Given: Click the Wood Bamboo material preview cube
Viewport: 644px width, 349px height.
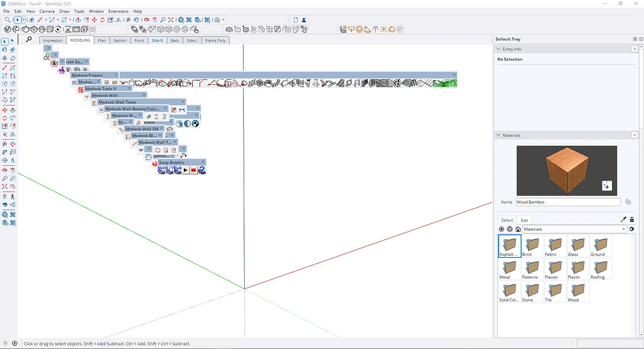Looking at the screenshot, I should point(567,170).
